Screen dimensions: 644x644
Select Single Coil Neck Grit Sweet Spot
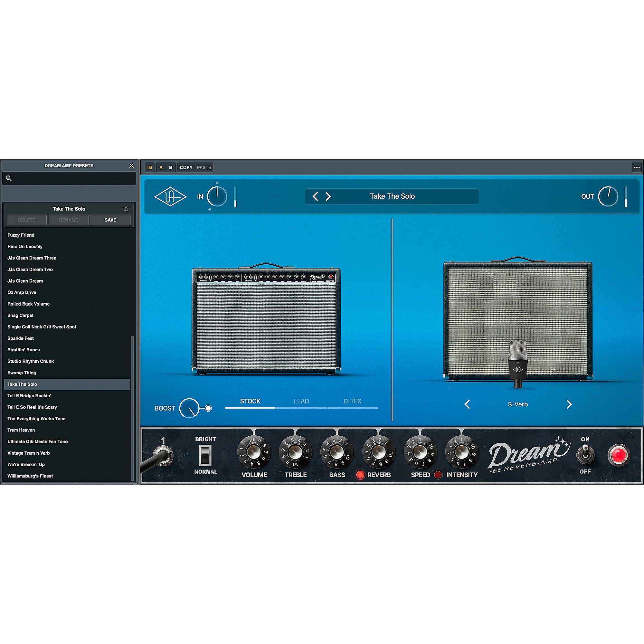(x=67, y=327)
